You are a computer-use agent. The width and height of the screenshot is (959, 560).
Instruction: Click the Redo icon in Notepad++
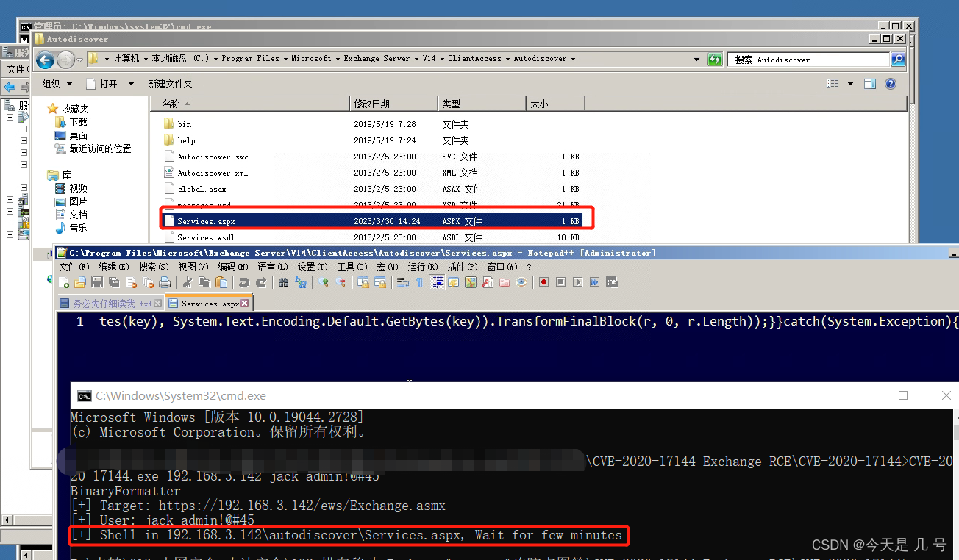coord(261,282)
